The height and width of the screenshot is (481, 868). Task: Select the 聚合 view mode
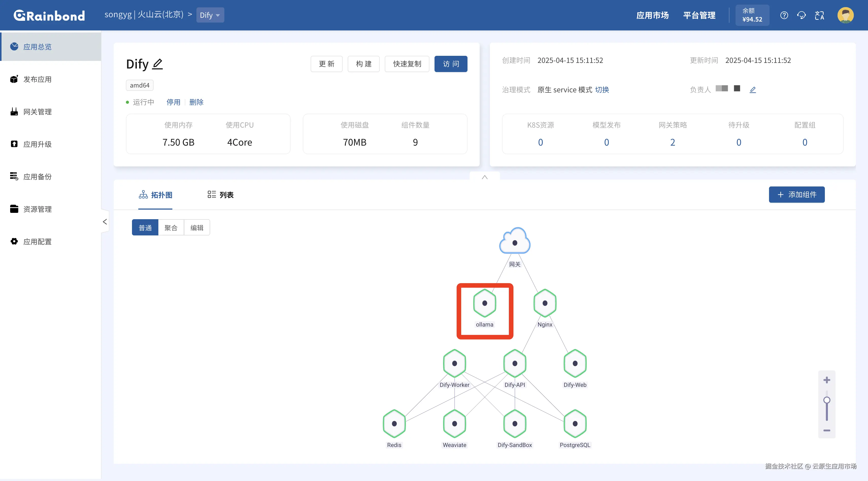pos(171,228)
